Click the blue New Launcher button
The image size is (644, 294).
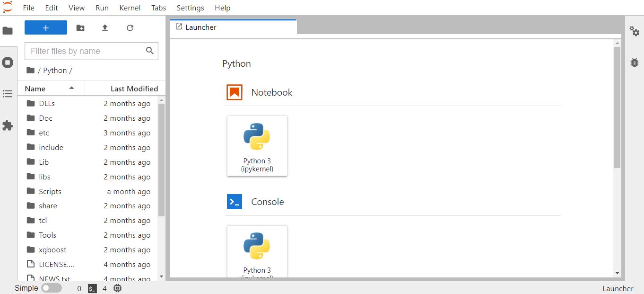click(45, 28)
